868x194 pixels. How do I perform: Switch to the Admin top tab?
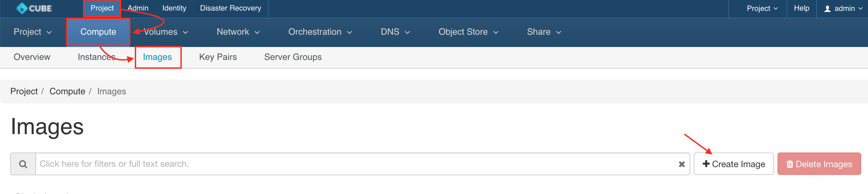(138, 8)
